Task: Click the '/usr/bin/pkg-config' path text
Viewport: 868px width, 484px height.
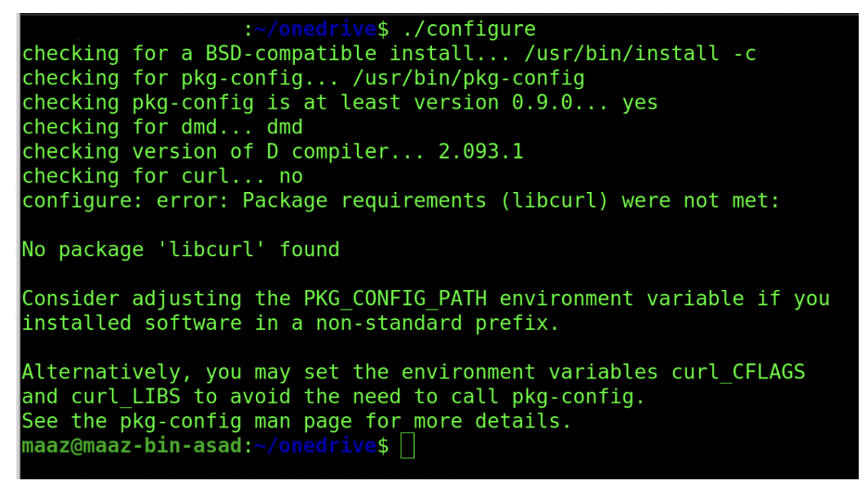Action: point(468,78)
